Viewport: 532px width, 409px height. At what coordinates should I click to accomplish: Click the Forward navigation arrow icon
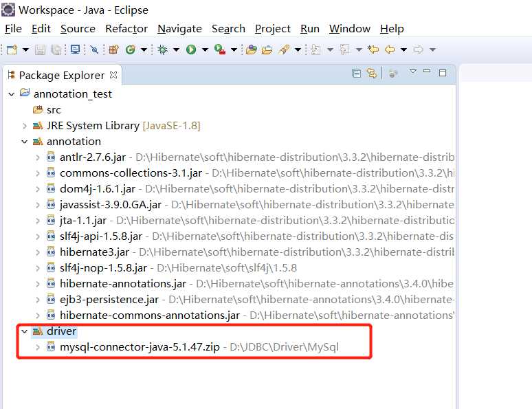pos(418,50)
